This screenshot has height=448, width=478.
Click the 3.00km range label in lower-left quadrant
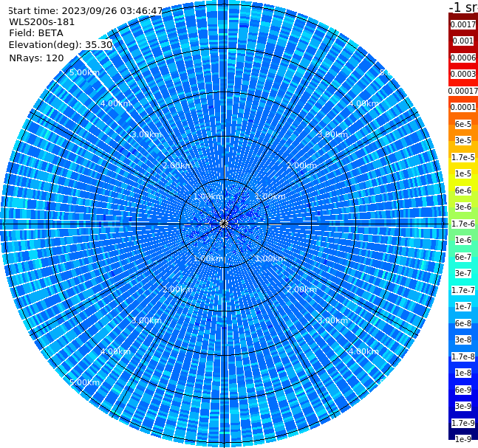tap(146, 320)
